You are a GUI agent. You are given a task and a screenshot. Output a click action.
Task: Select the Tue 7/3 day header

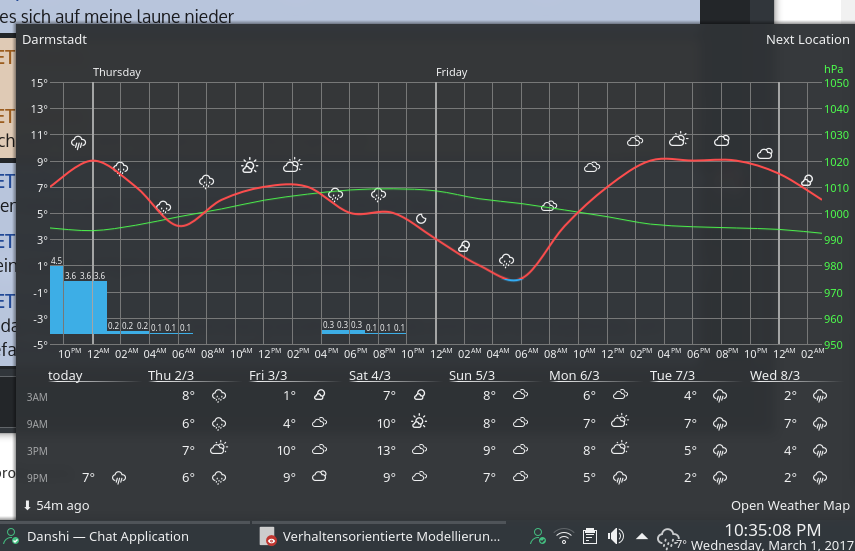672,375
